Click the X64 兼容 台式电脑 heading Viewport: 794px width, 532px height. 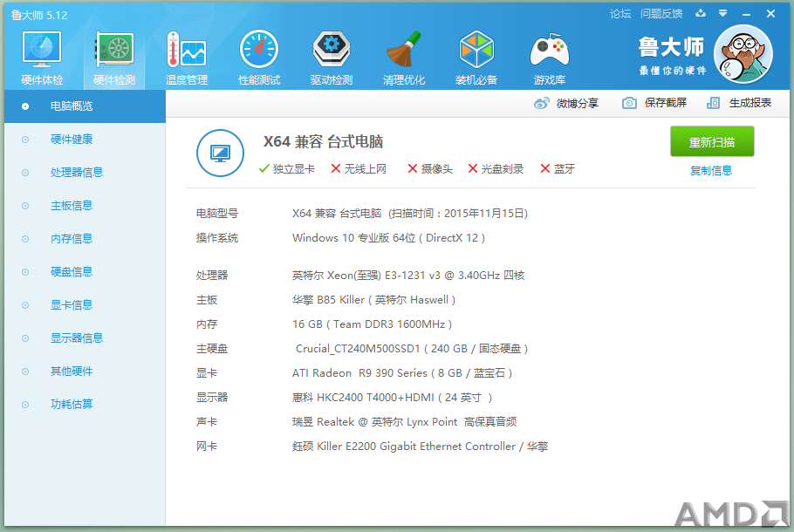coord(323,142)
